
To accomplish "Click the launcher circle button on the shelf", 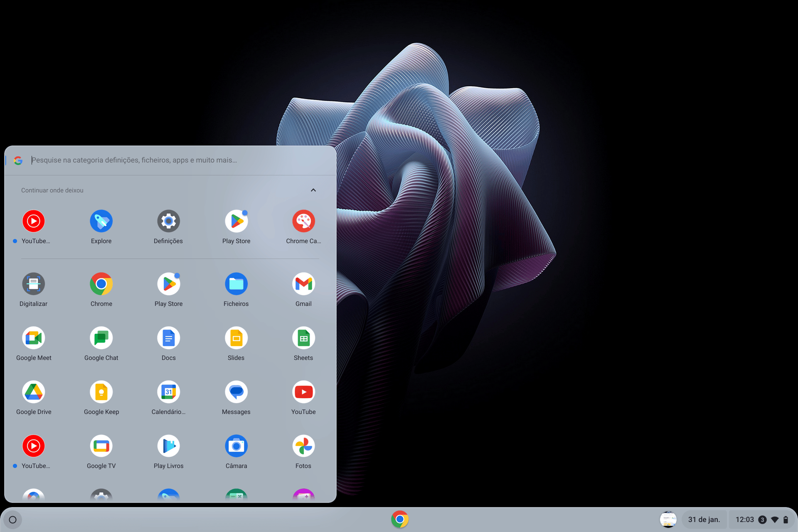I will 13,520.
